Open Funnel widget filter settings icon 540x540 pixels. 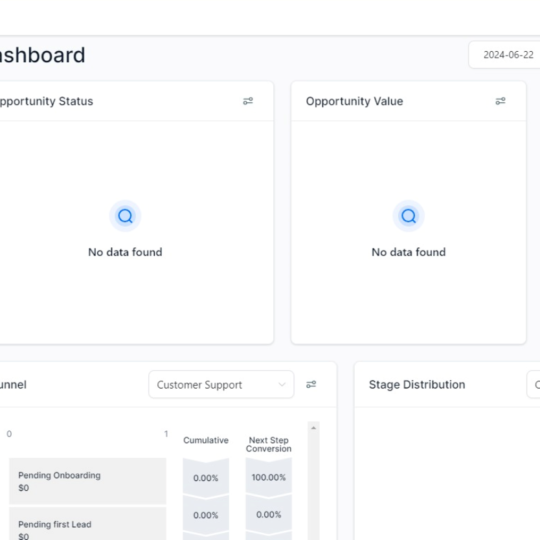[x=311, y=384]
